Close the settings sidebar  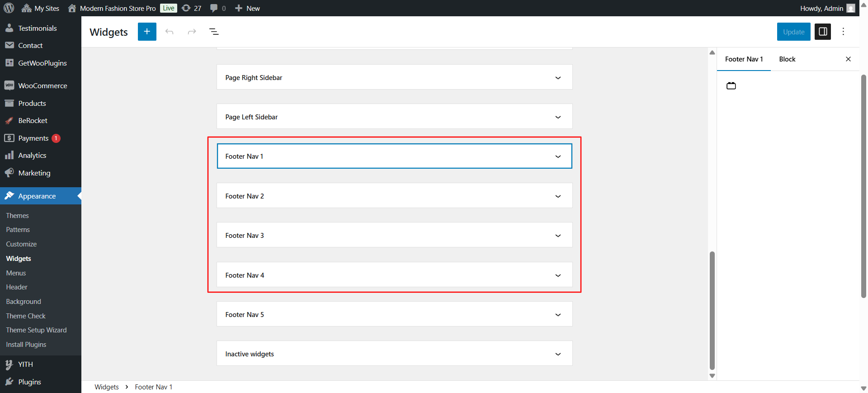848,59
